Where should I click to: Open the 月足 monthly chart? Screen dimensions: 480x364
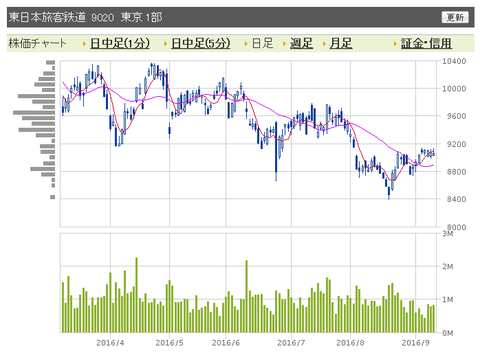(341, 43)
